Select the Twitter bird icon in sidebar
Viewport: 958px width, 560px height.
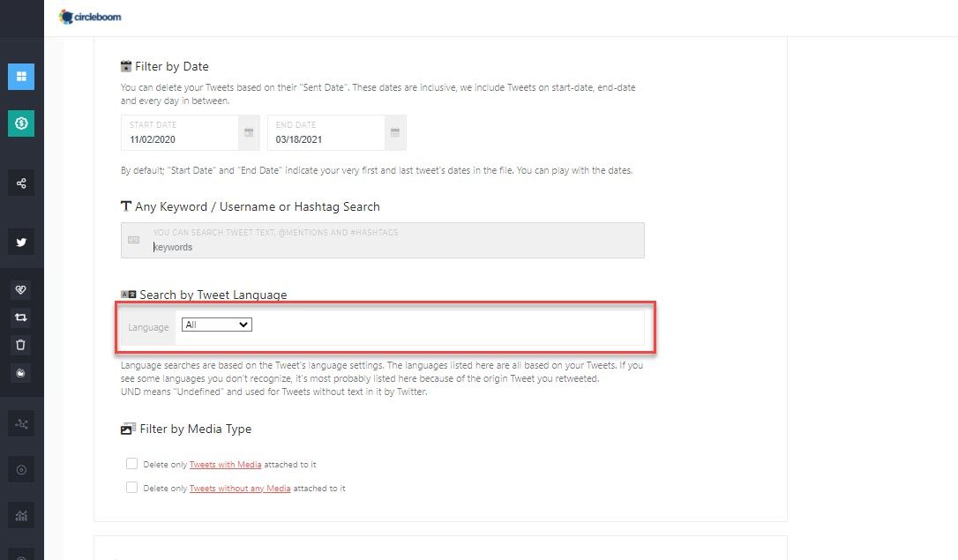click(21, 243)
